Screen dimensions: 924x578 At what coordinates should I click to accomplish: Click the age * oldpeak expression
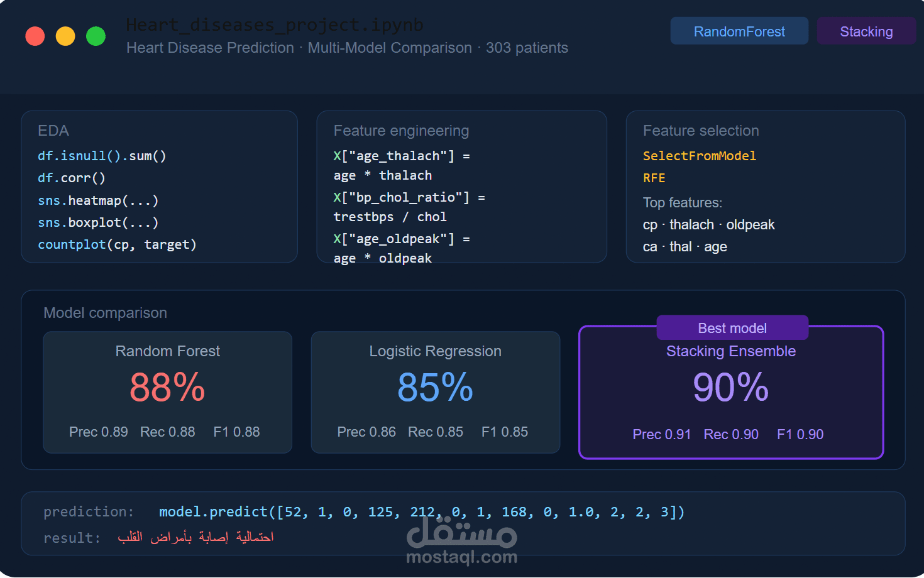tap(383, 258)
